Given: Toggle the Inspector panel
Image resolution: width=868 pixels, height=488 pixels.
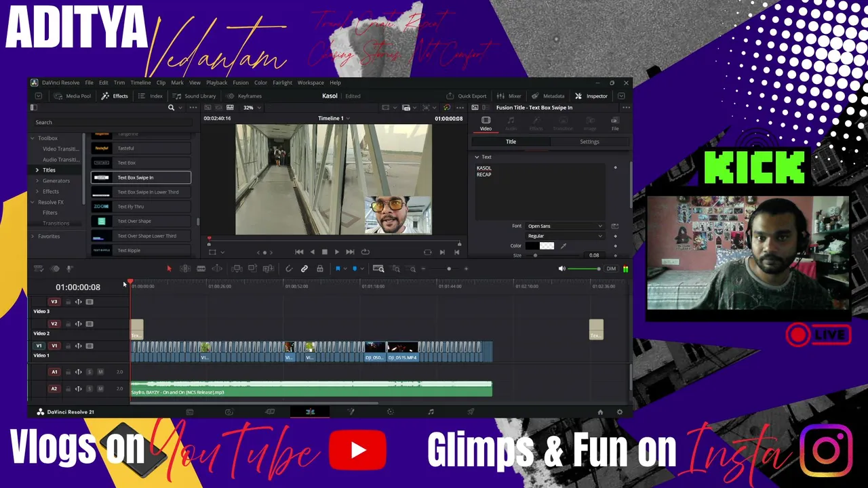Looking at the screenshot, I should [591, 96].
